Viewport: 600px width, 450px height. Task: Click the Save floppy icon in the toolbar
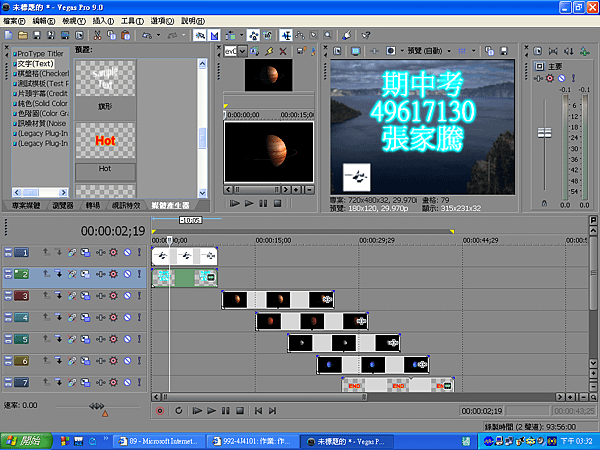[37, 36]
